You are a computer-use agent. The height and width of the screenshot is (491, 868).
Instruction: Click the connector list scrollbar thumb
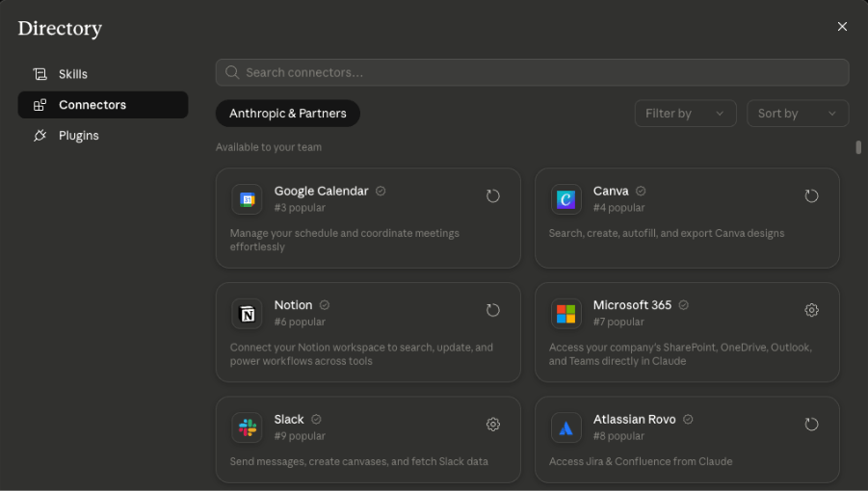[x=858, y=147]
